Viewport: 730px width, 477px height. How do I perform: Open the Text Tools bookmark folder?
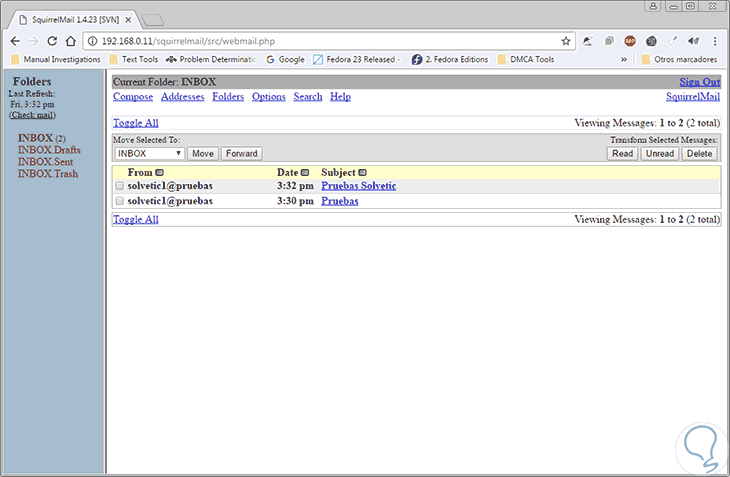tap(134, 60)
